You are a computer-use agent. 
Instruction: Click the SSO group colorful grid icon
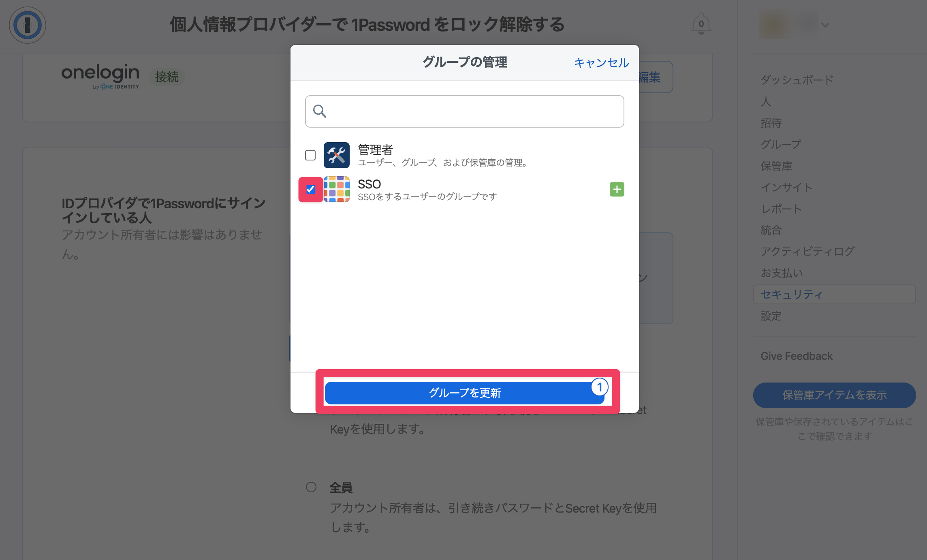point(336,189)
